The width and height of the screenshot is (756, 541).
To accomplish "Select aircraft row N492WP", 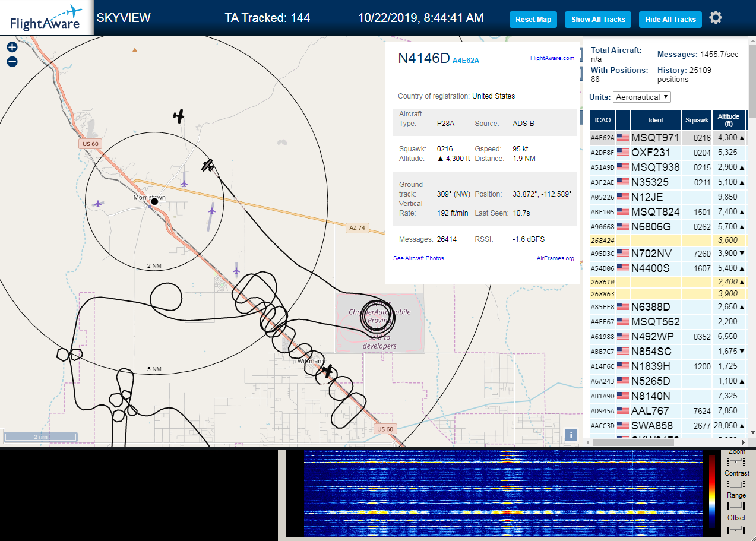I will 668,337.
